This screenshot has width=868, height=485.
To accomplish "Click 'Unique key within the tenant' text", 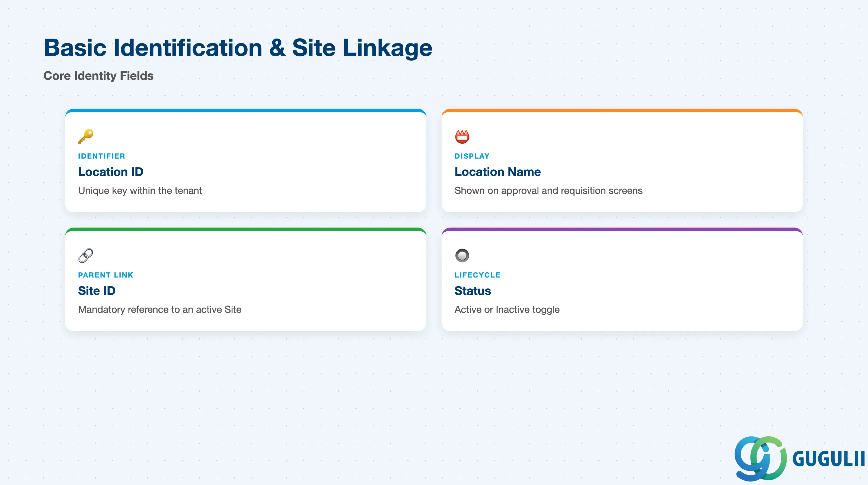I will pyautogui.click(x=140, y=191).
